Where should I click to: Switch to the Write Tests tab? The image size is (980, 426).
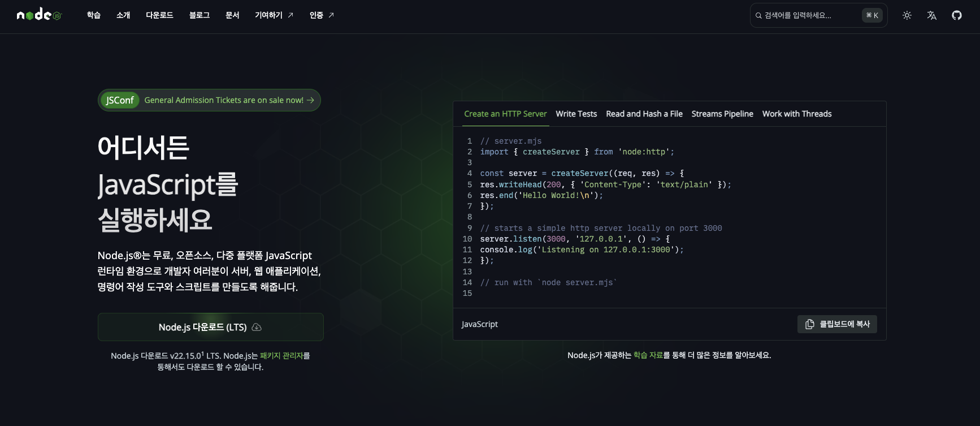tap(576, 114)
